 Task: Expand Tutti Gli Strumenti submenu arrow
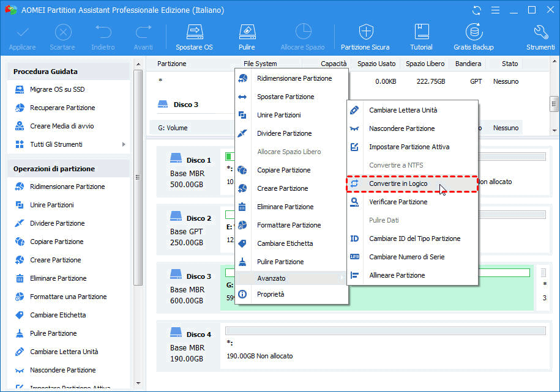(124, 144)
